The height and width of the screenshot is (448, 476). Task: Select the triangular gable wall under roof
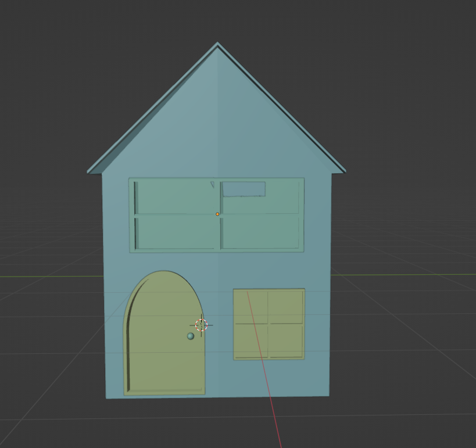(x=218, y=128)
